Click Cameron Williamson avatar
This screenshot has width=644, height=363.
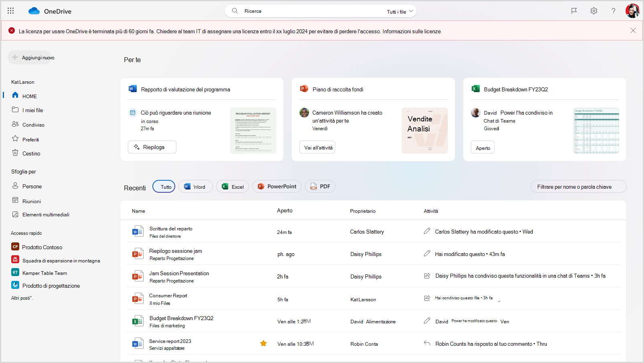[304, 113]
